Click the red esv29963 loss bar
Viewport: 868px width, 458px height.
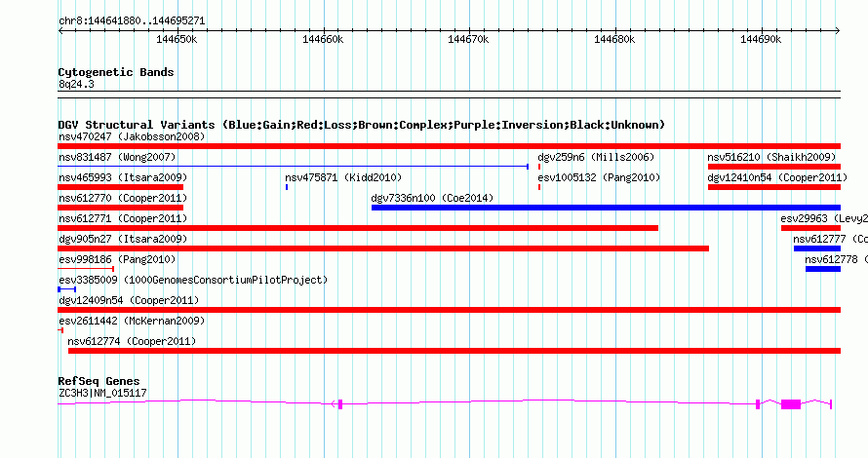click(810, 228)
